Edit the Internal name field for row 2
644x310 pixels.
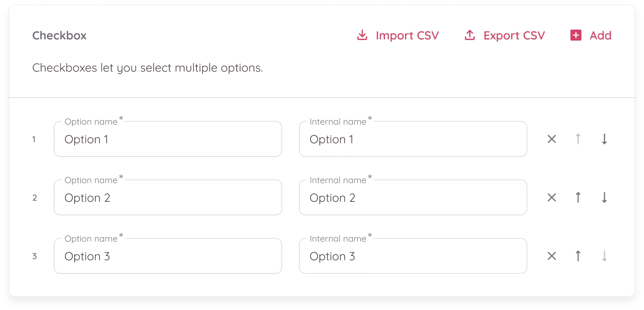click(413, 198)
